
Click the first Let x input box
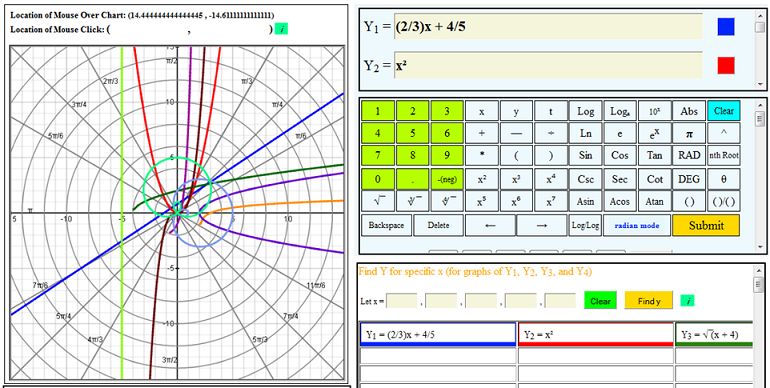pyautogui.click(x=402, y=301)
